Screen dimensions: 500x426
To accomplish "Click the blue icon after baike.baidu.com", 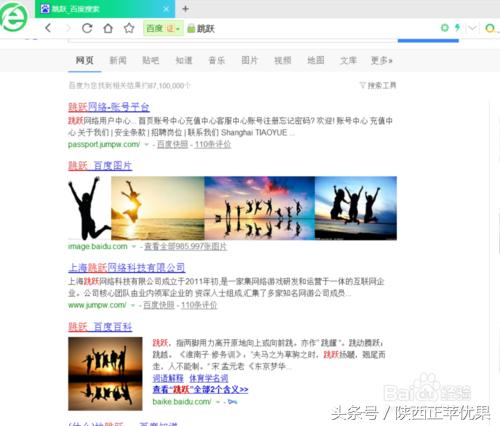I will [232, 402].
